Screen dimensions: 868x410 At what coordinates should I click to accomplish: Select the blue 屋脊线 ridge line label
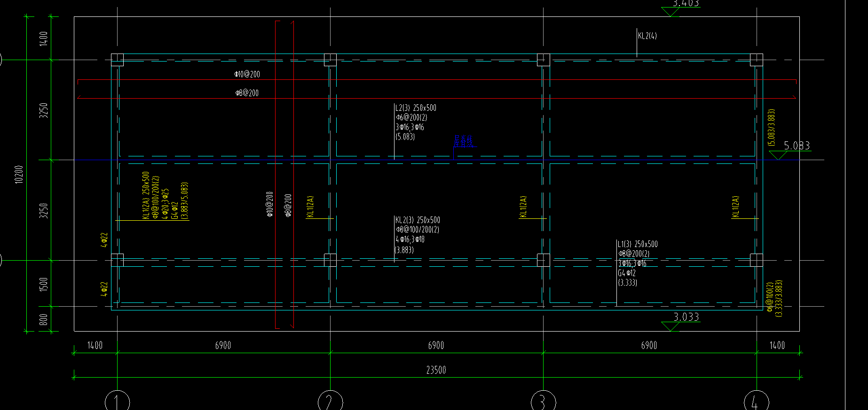[x=464, y=140]
